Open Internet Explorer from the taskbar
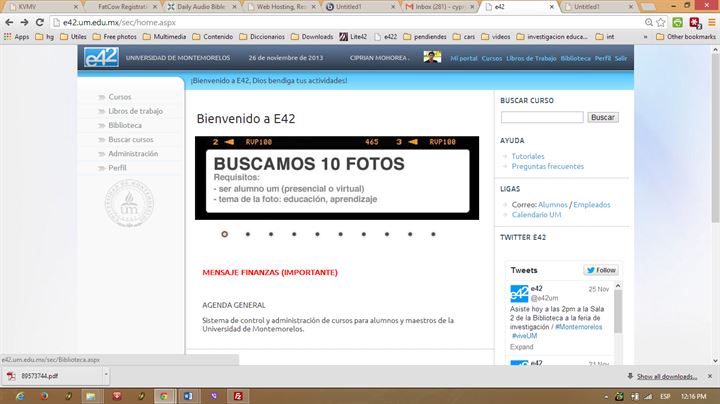720x404 pixels. point(20,396)
